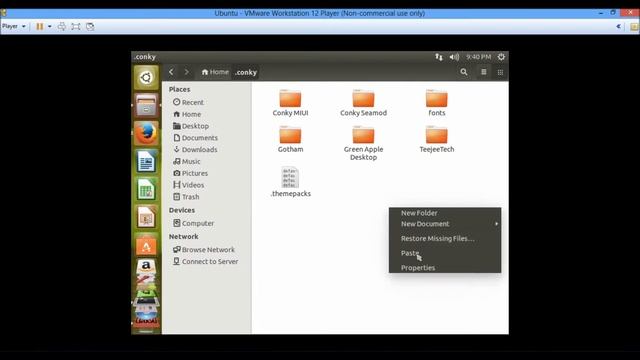This screenshot has height=360, width=640.
Task: Switch to list view
Action: click(484, 72)
